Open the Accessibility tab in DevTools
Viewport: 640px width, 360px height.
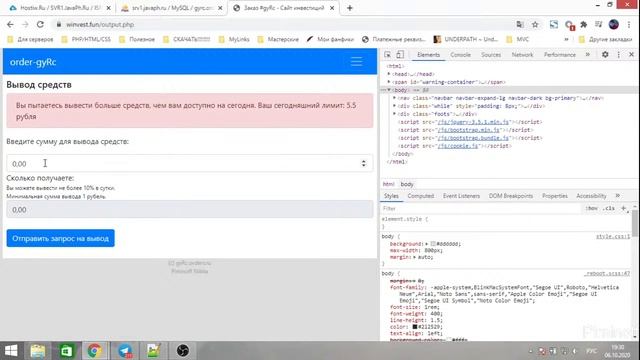coord(591,196)
